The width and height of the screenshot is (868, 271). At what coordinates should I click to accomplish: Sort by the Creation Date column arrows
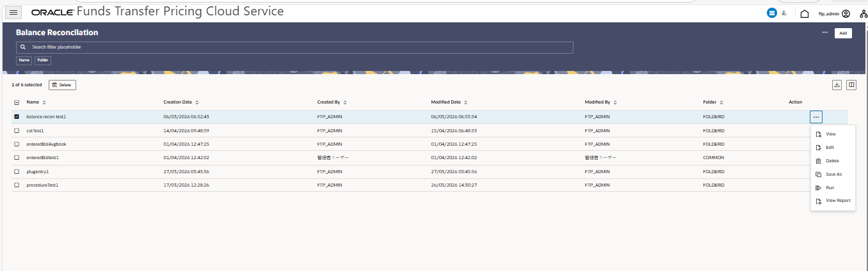[x=197, y=102]
